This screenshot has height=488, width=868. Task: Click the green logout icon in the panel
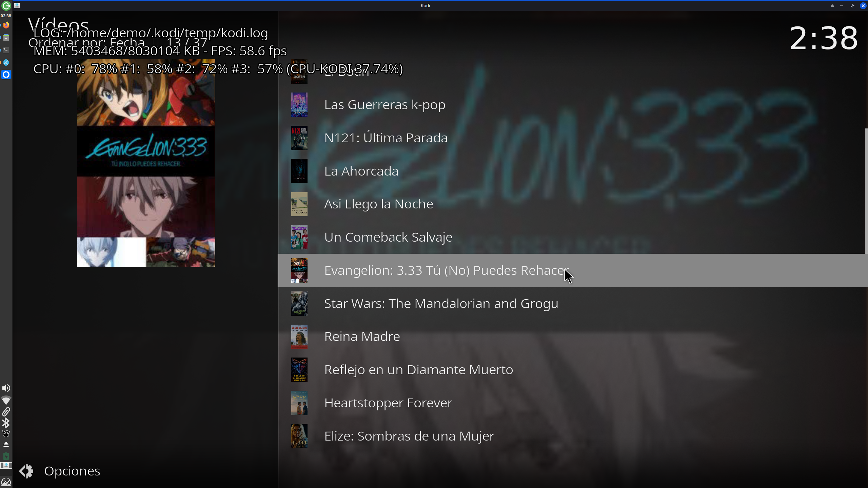tap(6, 6)
